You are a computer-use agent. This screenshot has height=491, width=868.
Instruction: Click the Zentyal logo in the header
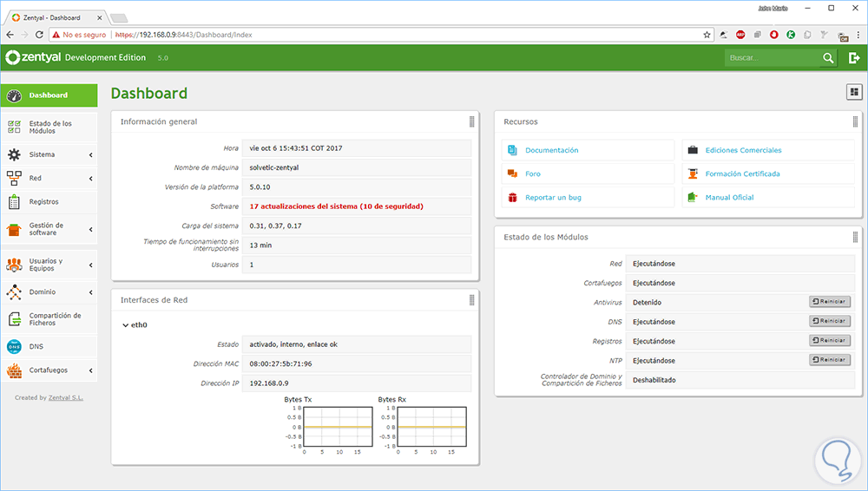coord(33,57)
